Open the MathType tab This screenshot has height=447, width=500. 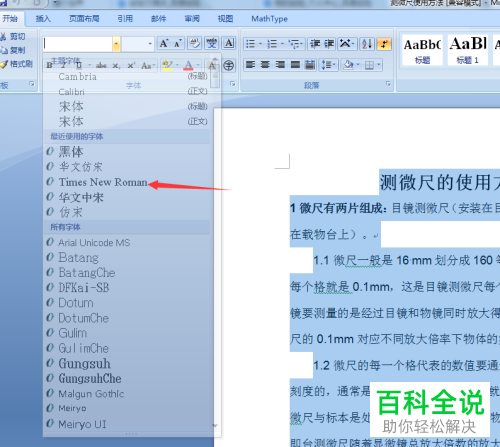click(269, 19)
